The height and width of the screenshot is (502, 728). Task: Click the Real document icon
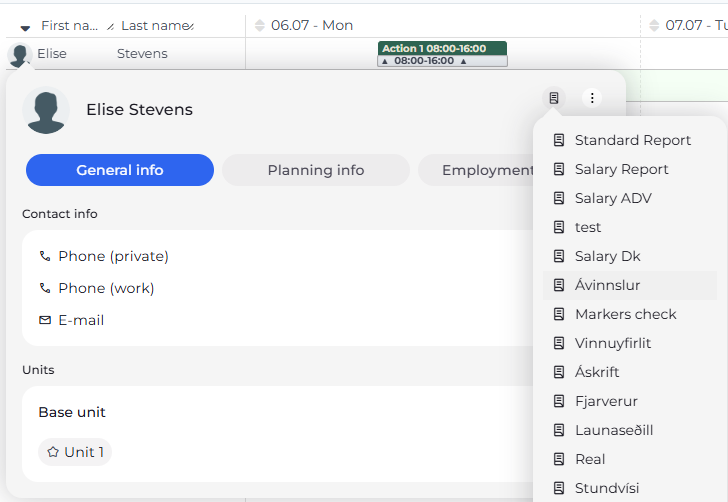pyautogui.click(x=559, y=459)
